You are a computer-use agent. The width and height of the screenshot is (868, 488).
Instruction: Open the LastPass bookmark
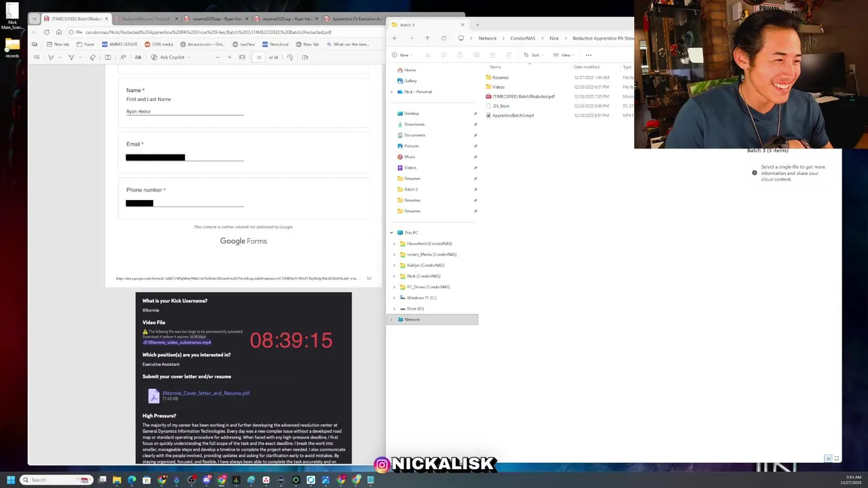[243, 44]
